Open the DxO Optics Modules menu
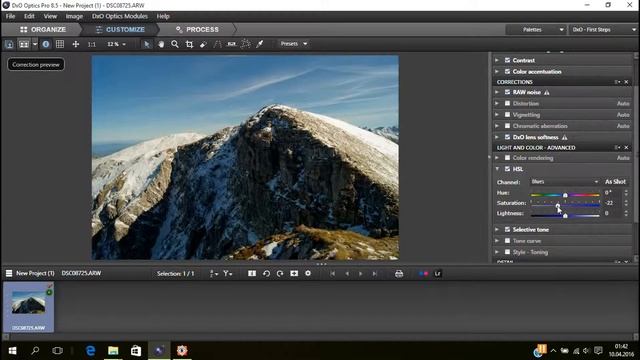The image size is (640, 360). pos(120,16)
